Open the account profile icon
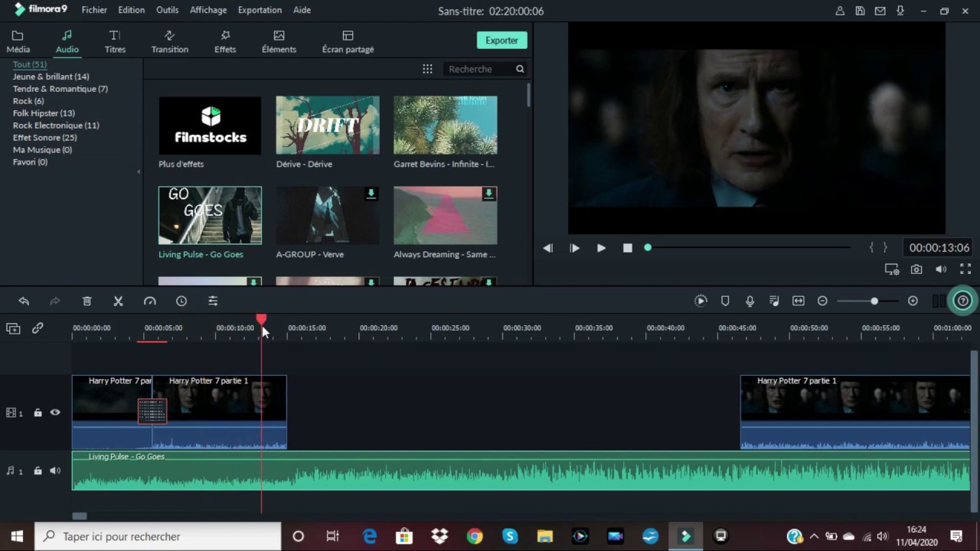 (x=840, y=11)
